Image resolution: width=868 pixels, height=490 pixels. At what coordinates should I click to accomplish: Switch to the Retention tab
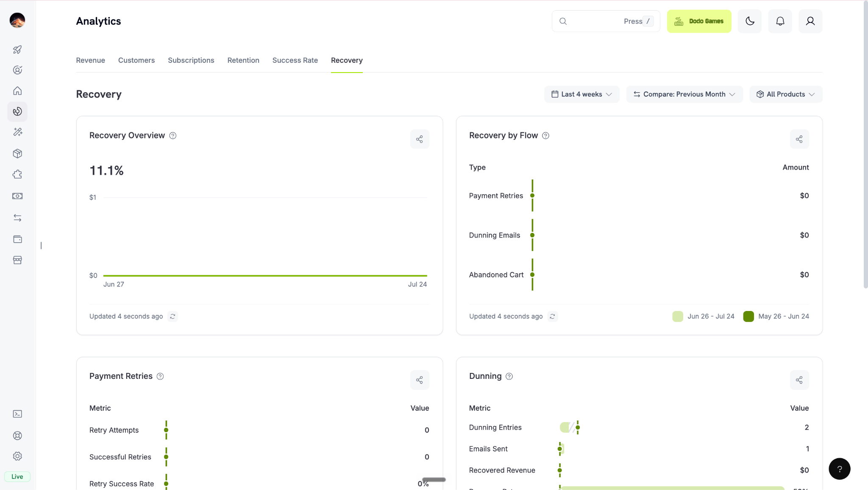click(243, 60)
